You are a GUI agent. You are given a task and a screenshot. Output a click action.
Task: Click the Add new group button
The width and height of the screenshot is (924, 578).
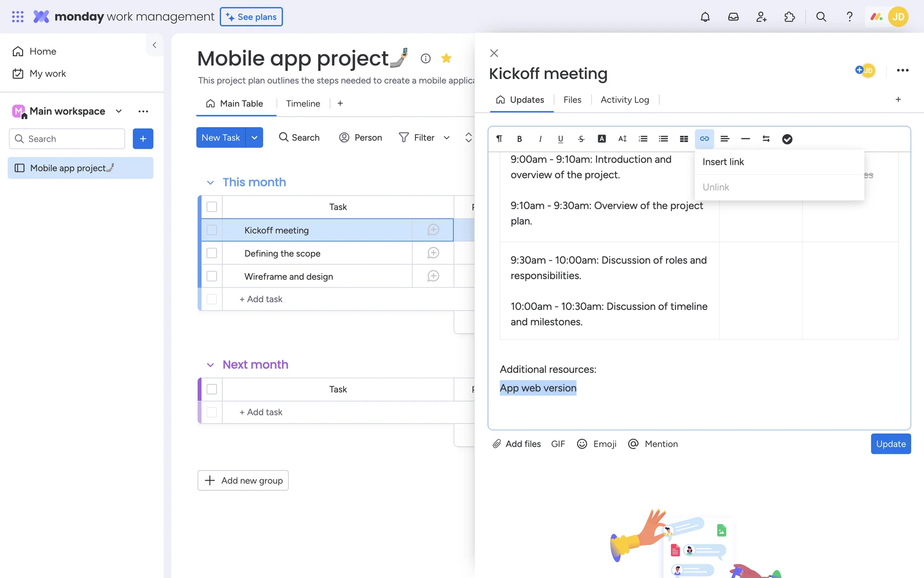tap(243, 480)
